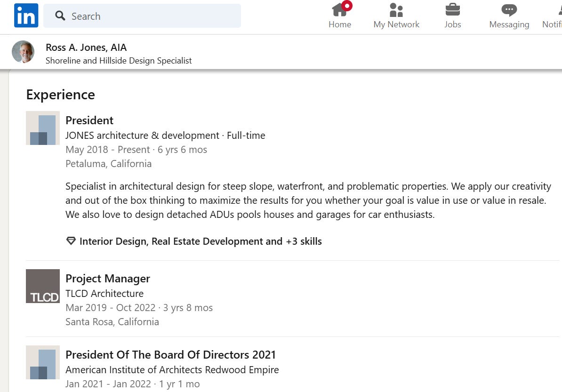Open the TLCD Architecture logo
Image resolution: width=562 pixels, height=392 pixels.
coord(43,286)
